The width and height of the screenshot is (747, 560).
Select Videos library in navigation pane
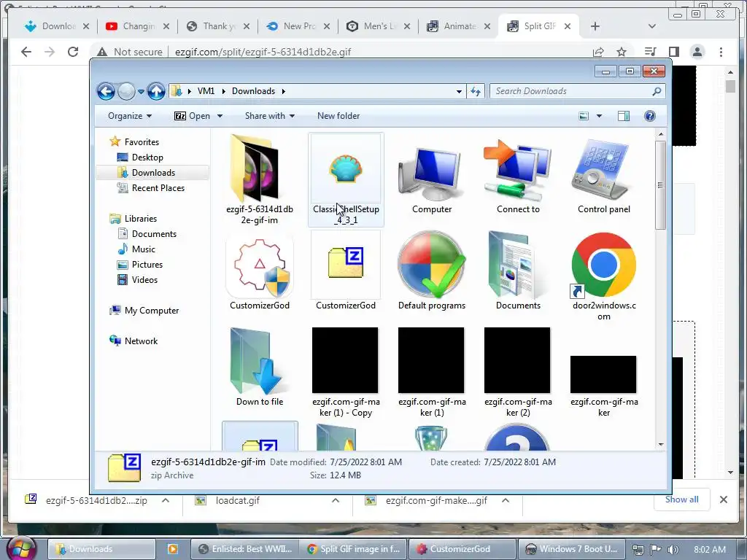(x=145, y=279)
